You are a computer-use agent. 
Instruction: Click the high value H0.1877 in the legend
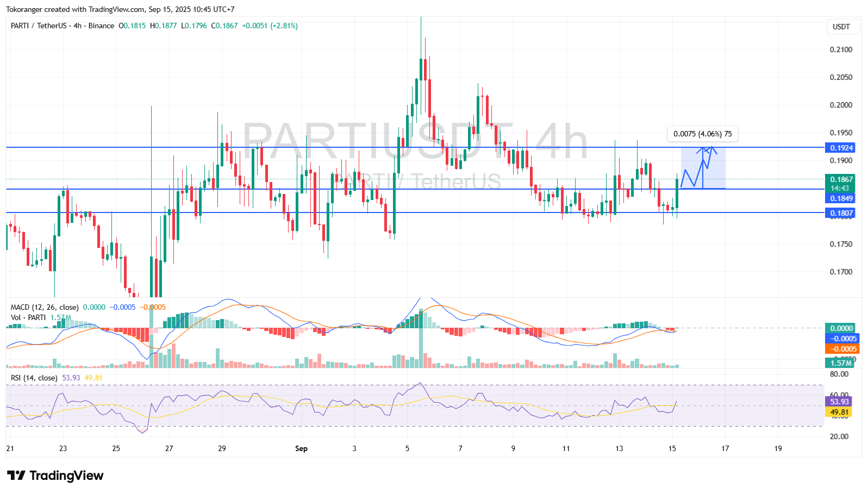coord(163,26)
